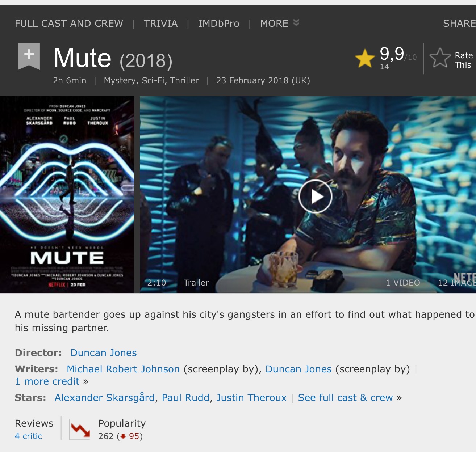
Task: Click the Trailer label on the video
Action: tap(196, 283)
